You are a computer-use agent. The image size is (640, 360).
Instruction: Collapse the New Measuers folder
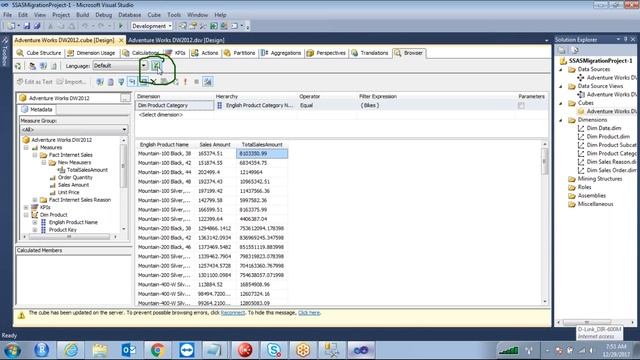pyautogui.click(x=44, y=162)
